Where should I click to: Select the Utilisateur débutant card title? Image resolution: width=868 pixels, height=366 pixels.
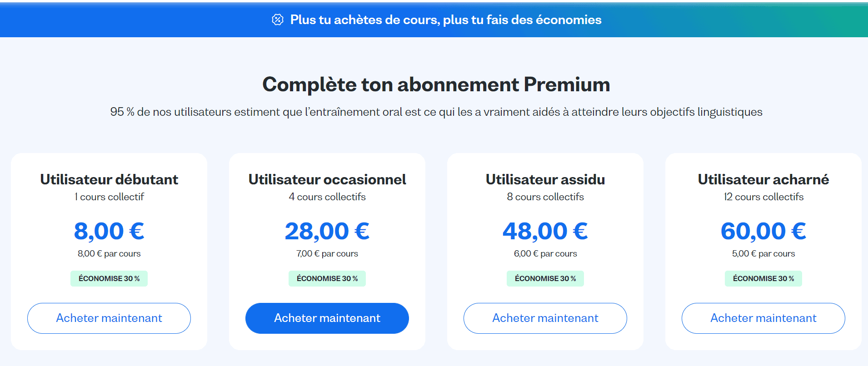(x=109, y=179)
